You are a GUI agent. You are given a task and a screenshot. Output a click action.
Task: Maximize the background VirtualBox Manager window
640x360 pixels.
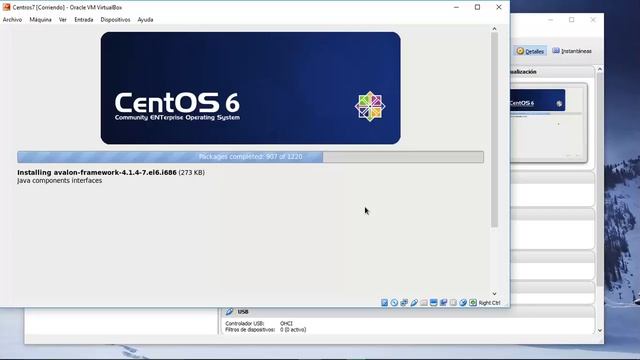pyautogui.click(x=571, y=20)
